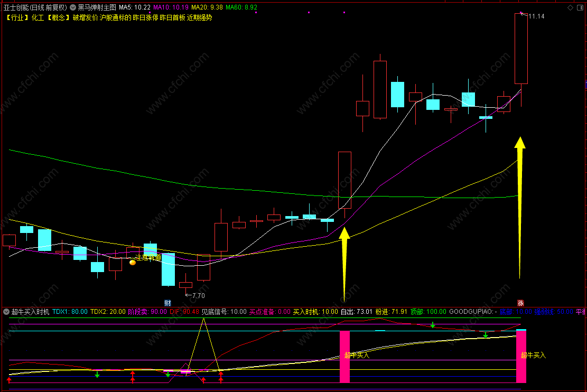This screenshot has width=587, height=392.
Task: Click the 黑马弹射主图 indicator name
Action: tap(97, 7)
